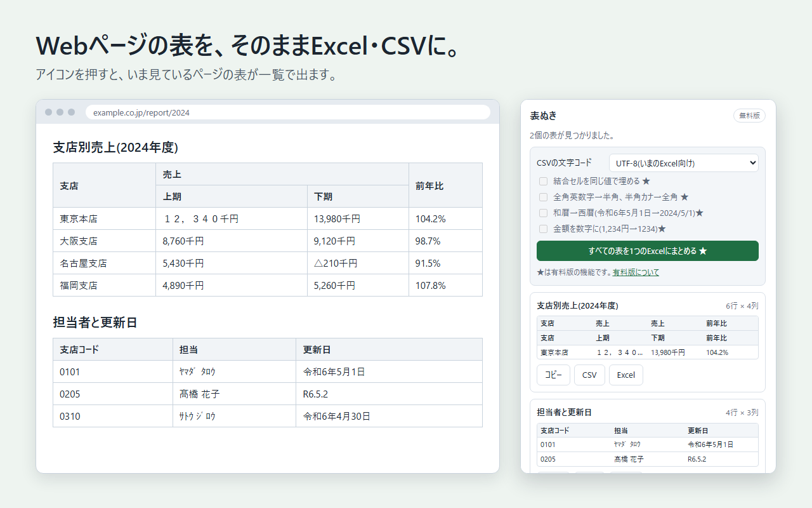The width and height of the screenshot is (812, 508).
Task: Click the △210千円 cell
Action: pyautogui.click(x=358, y=263)
